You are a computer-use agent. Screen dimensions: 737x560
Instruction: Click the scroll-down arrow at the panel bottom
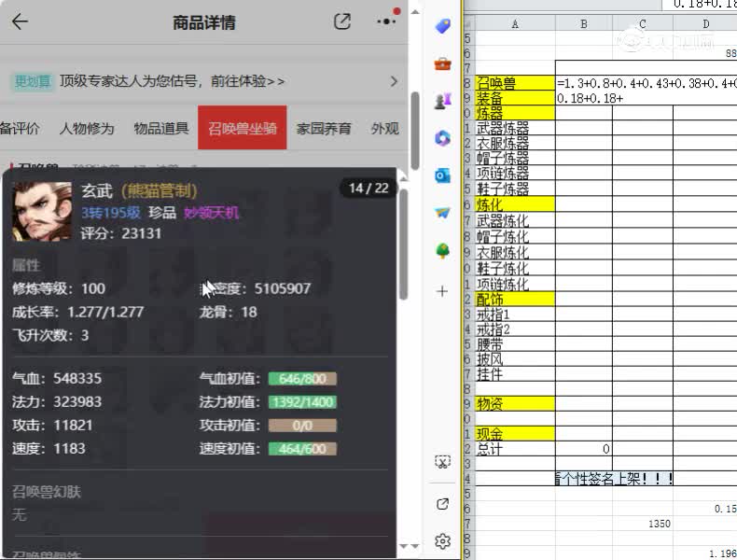pos(403,546)
